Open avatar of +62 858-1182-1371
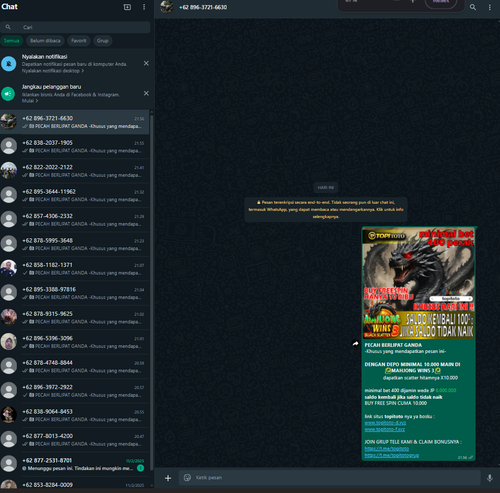 click(x=9, y=268)
